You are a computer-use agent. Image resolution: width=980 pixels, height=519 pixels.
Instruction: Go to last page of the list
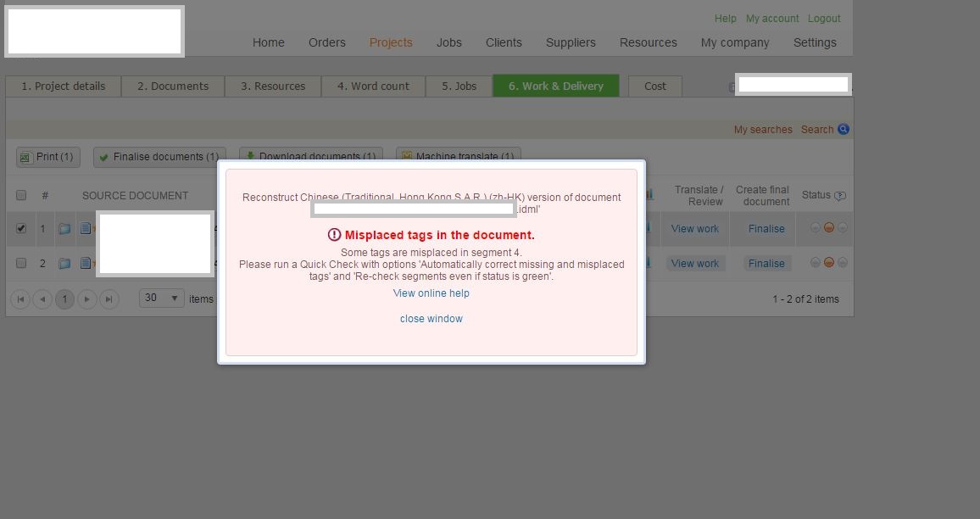[109, 299]
